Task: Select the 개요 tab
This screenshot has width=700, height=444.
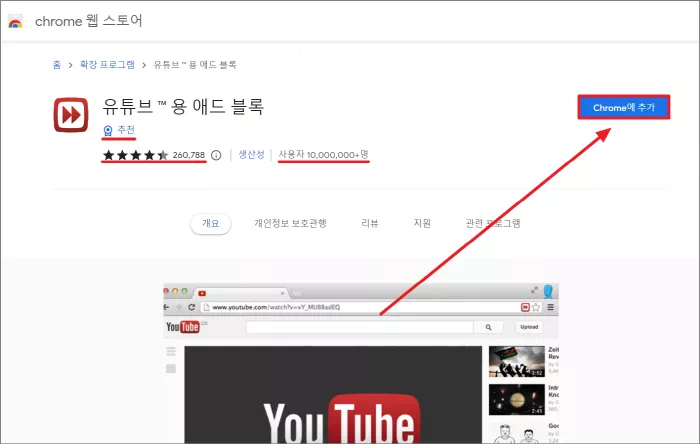Action: pyautogui.click(x=211, y=223)
